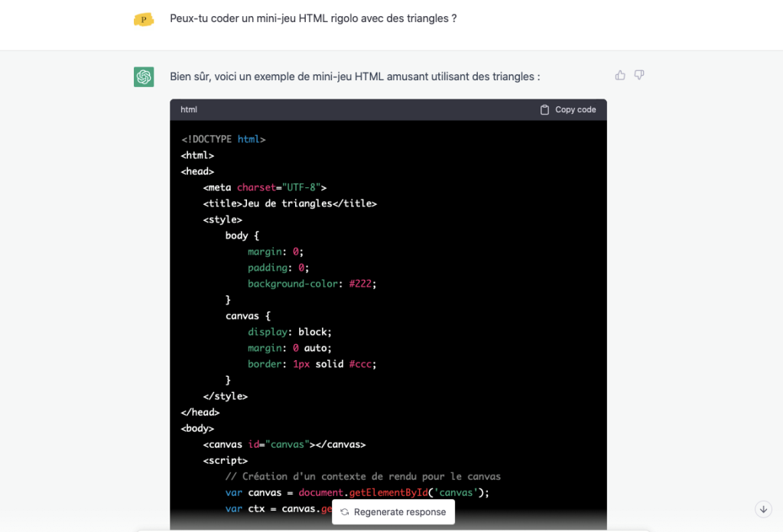This screenshot has width=783, height=532.
Task: Click the getElementById code line
Action: coord(357,492)
